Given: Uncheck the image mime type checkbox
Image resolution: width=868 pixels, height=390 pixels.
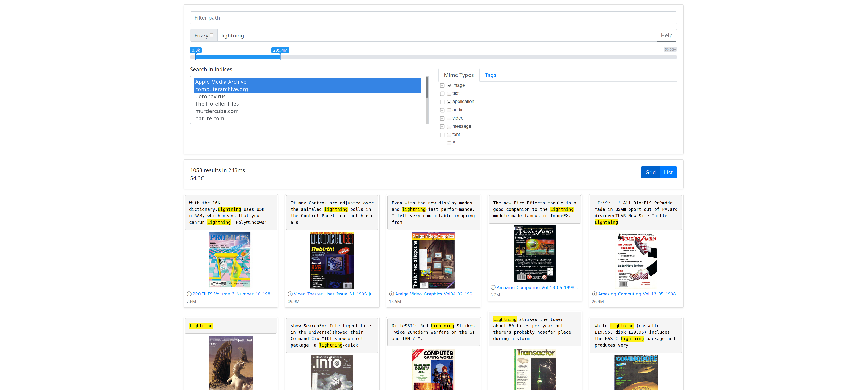Looking at the screenshot, I should (449, 86).
